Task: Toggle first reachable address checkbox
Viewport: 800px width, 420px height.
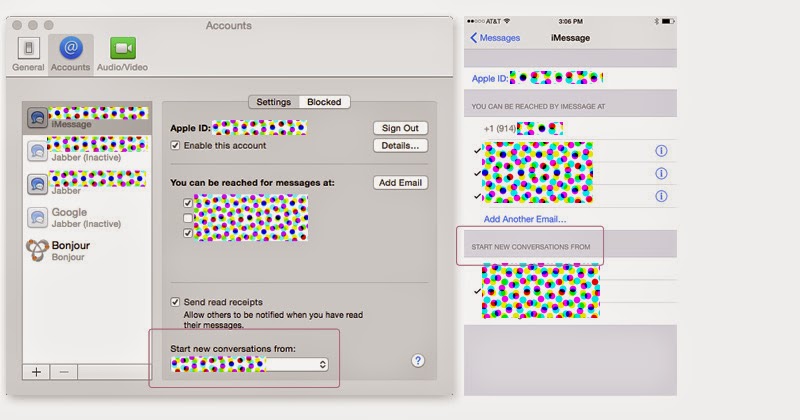Action: tap(188, 203)
